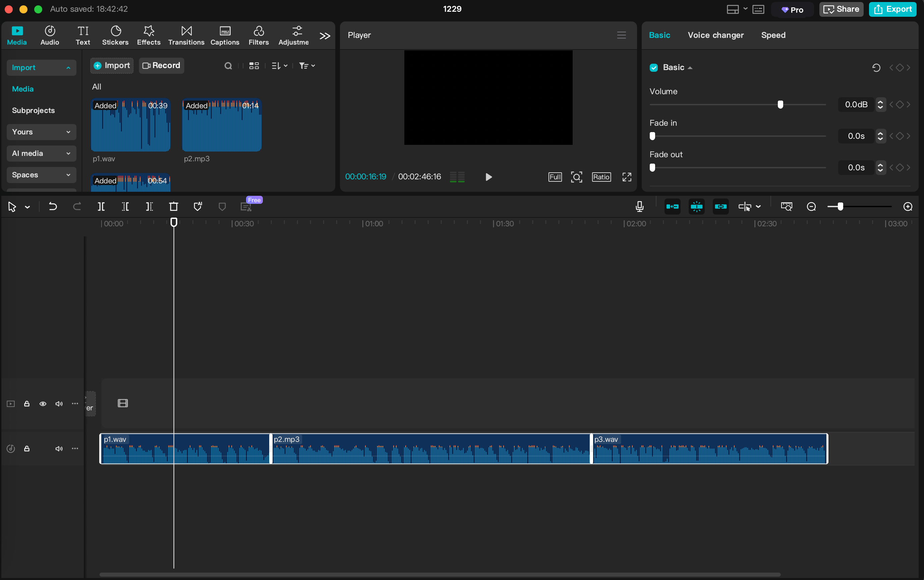This screenshot has height=580, width=924.
Task: Open the sort order dropdown in the media panel
Action: tap(279, 66)
